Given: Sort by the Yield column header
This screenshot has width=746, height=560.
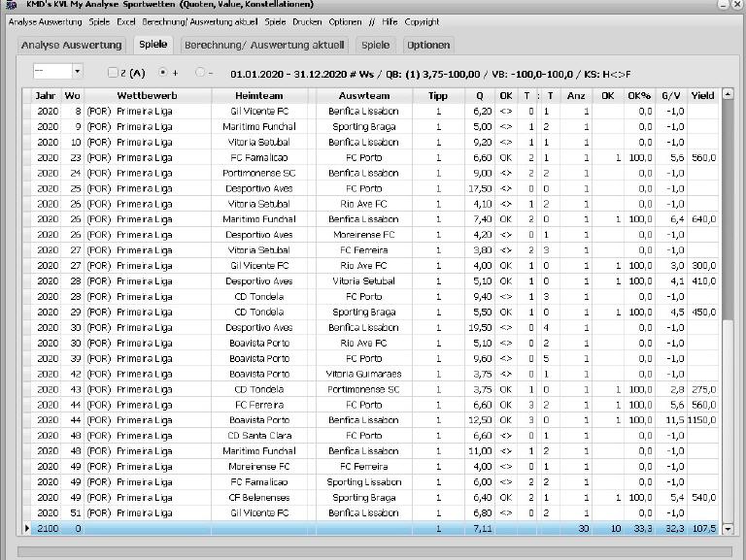Looking at the screenshot, I should point(702,95).
